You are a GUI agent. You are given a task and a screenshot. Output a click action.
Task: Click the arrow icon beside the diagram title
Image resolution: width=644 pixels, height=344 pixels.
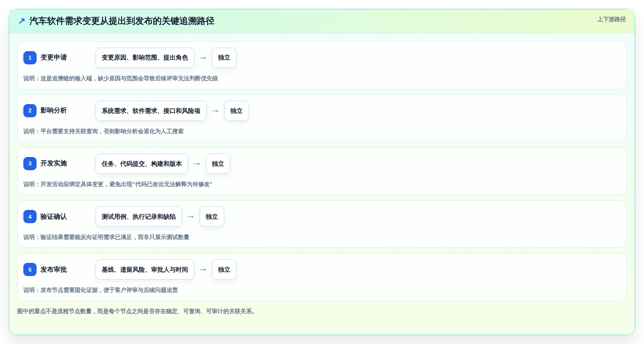[x=22, y=21]
